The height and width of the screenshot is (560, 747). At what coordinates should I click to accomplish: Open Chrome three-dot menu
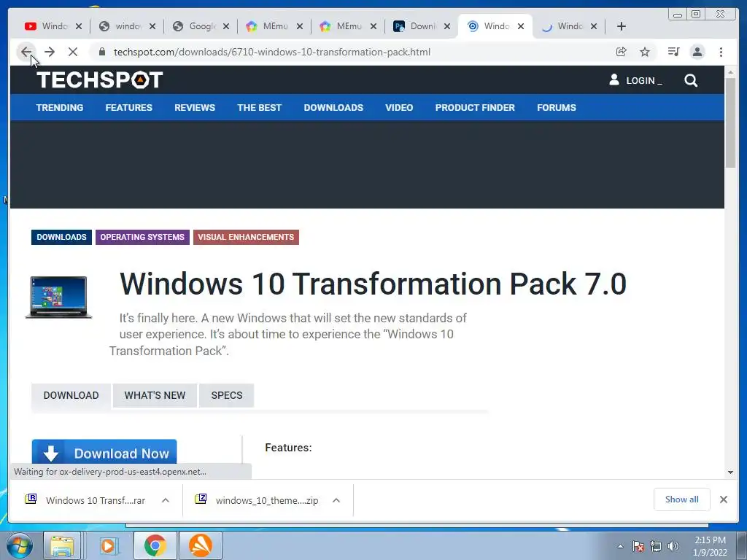(x=721, y=52)
